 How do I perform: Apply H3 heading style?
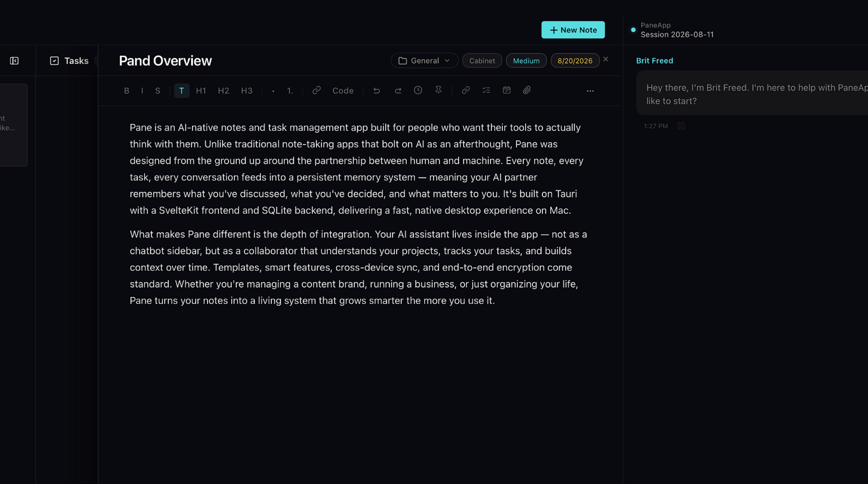(247, 91)
